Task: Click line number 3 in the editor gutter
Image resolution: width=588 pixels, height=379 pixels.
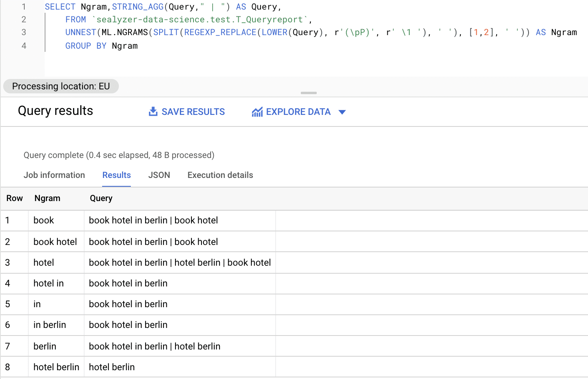Action: tap(24, 32)
